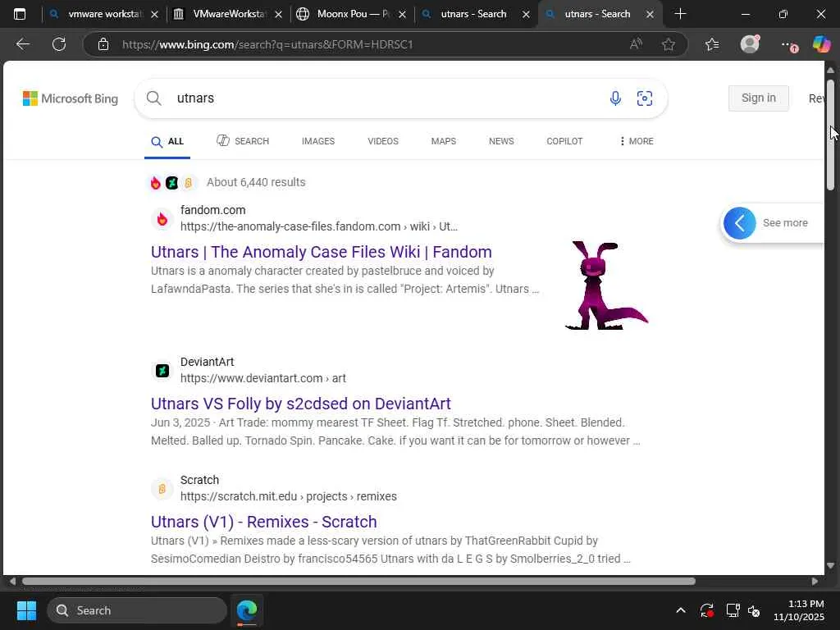Open the SEARCH Copilot tab
840x630 pixels.
click(243, 141)
